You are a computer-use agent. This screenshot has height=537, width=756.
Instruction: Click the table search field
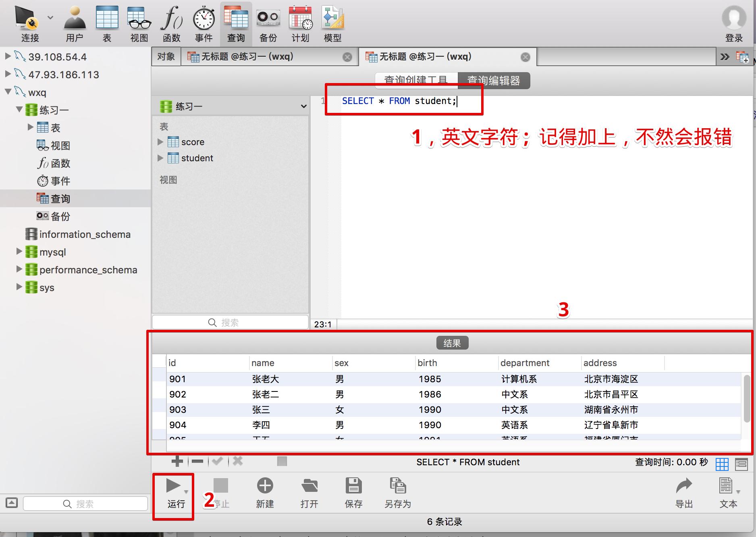(230, 323)
